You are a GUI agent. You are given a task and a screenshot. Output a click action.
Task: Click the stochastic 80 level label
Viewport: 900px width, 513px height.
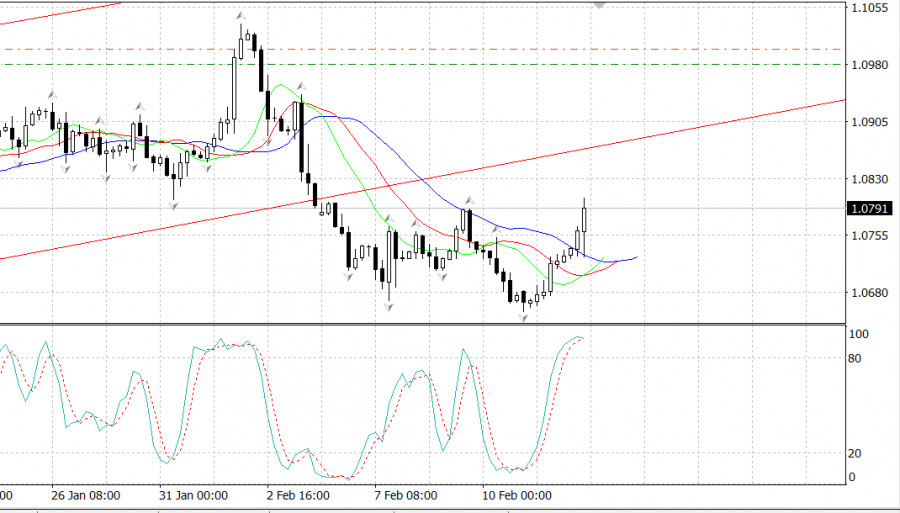coord(856,357)
